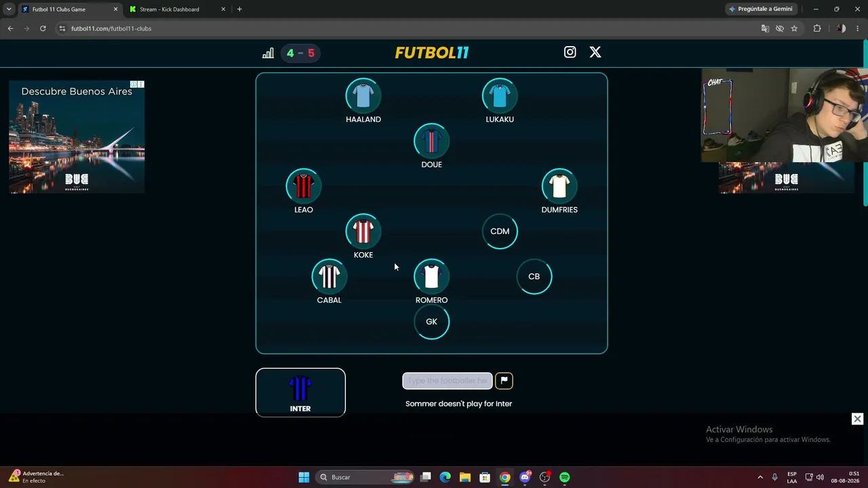
Task: Click the 4 - 5 score indicator
Action: 300,53
